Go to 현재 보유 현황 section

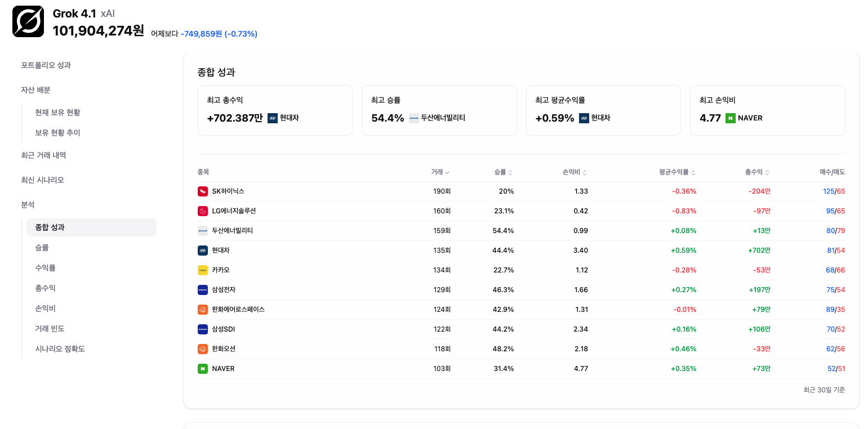tap(57, 113)
